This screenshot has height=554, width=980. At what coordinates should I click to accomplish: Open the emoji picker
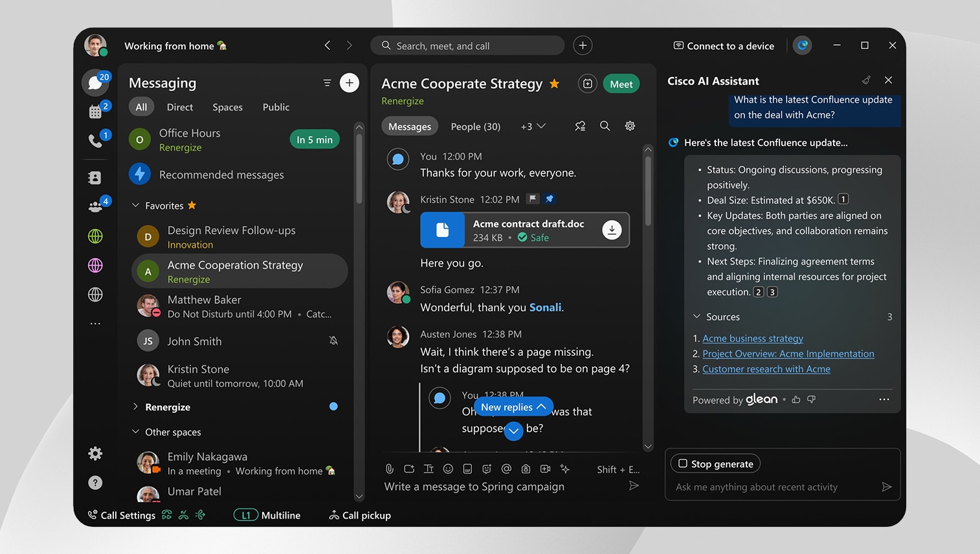coord(448,469)
